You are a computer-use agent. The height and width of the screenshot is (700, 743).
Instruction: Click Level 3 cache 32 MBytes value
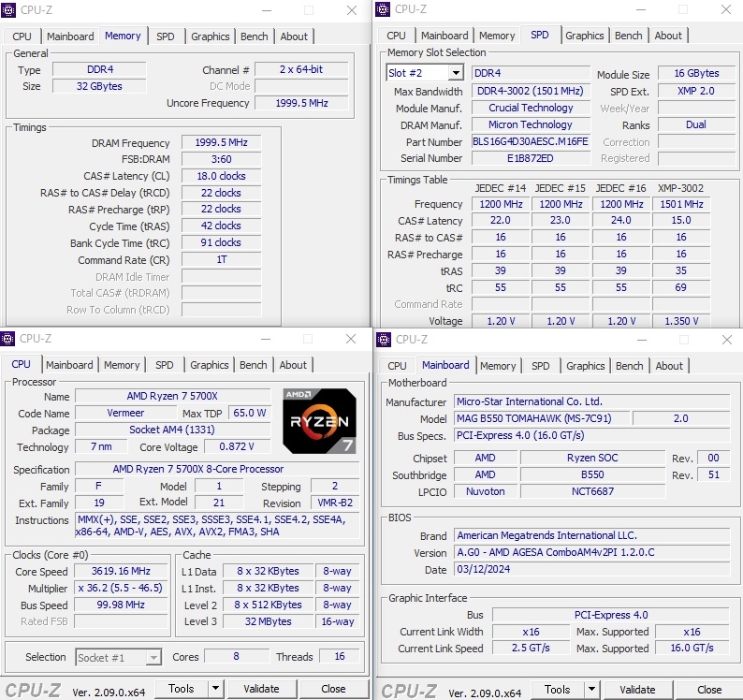[x=269, y=621]
